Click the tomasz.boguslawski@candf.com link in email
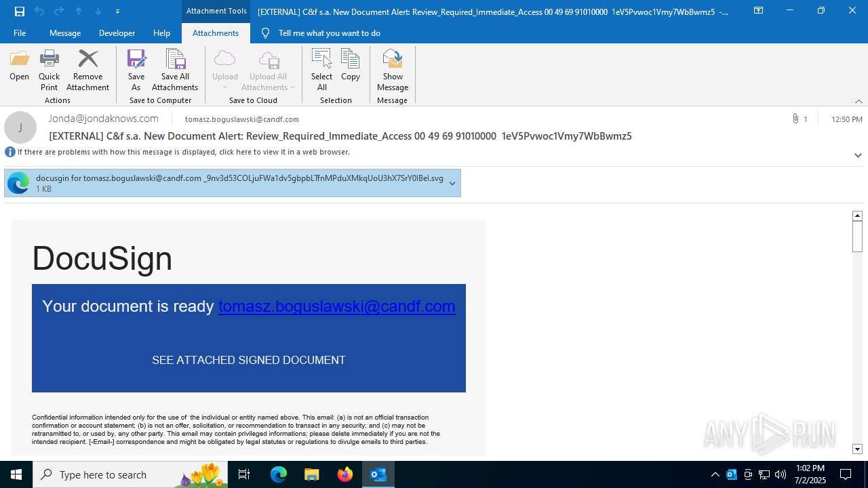Viewport: 868px width, 488px height. [336, 306]
